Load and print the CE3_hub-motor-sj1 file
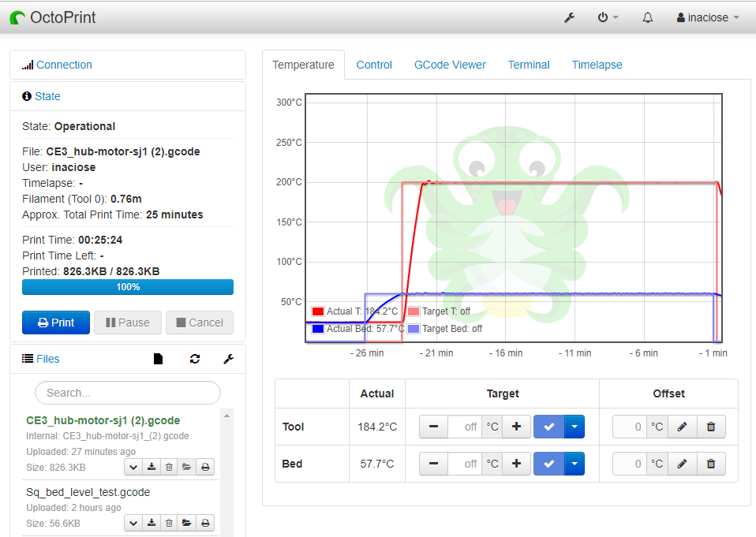 (205, 467)
